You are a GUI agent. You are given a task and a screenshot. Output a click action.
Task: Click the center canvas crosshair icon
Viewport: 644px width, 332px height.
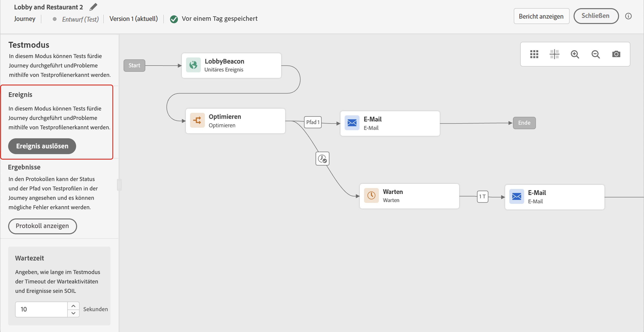point(554,54)
